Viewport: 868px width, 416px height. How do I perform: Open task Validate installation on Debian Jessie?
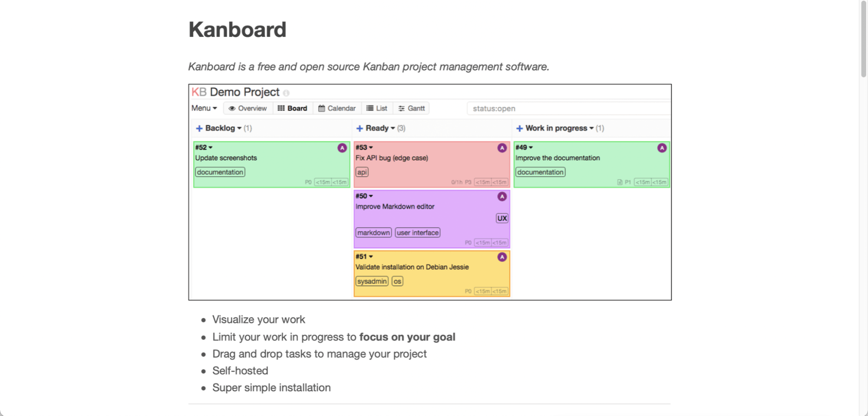click(412, 267)
